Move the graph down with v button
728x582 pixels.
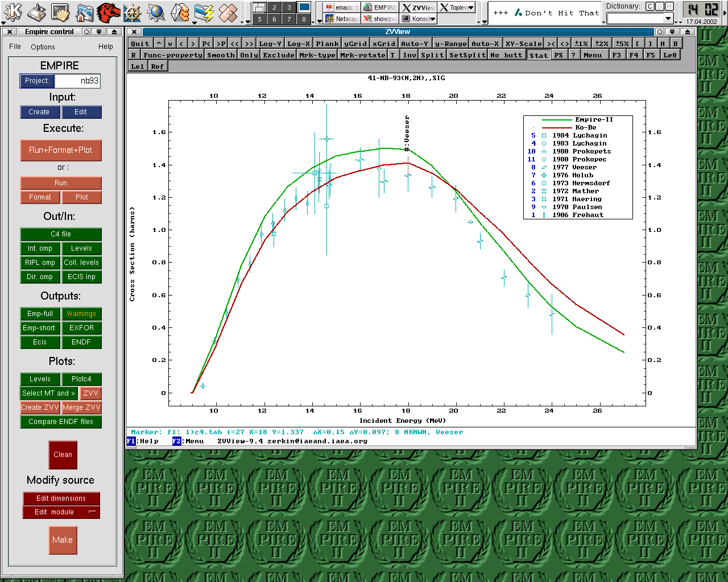pyautogui.click(x=170, y=43)
